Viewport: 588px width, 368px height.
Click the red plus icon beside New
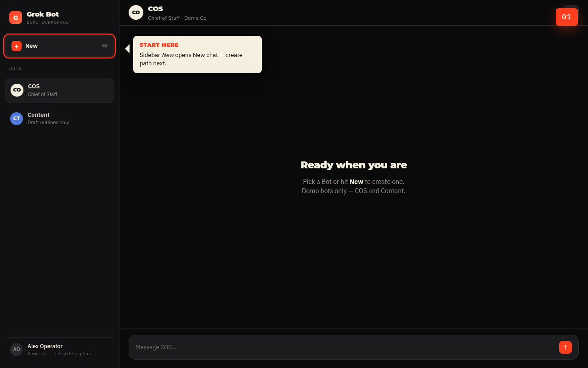[x=17, y=46]
